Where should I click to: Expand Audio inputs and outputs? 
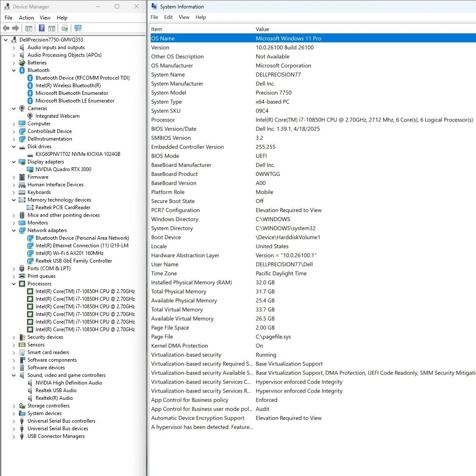[x=14, y=47]
